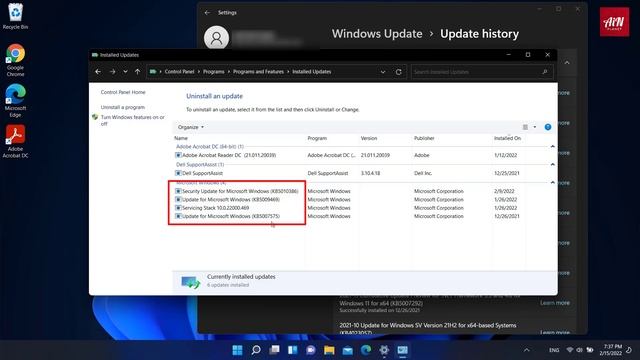Collapse the Dell SupportAssist group
This screenshot has width=640, height=360.
pos(552,164)
